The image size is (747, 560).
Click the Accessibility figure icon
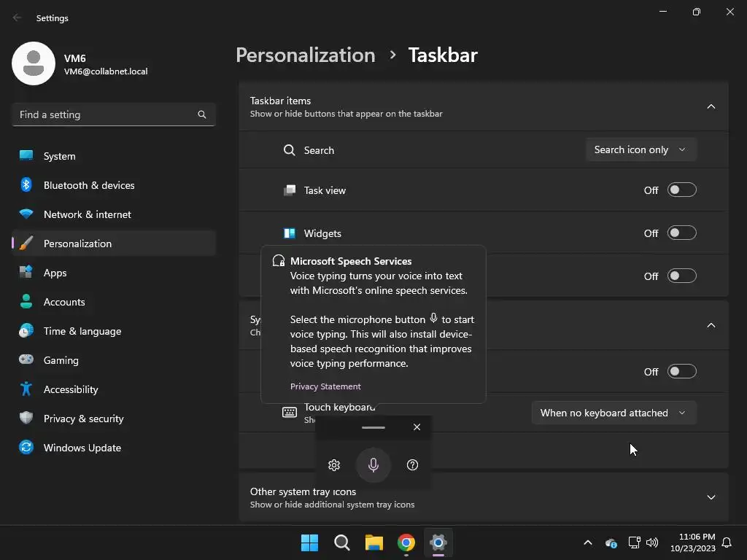tap(26, 389)
